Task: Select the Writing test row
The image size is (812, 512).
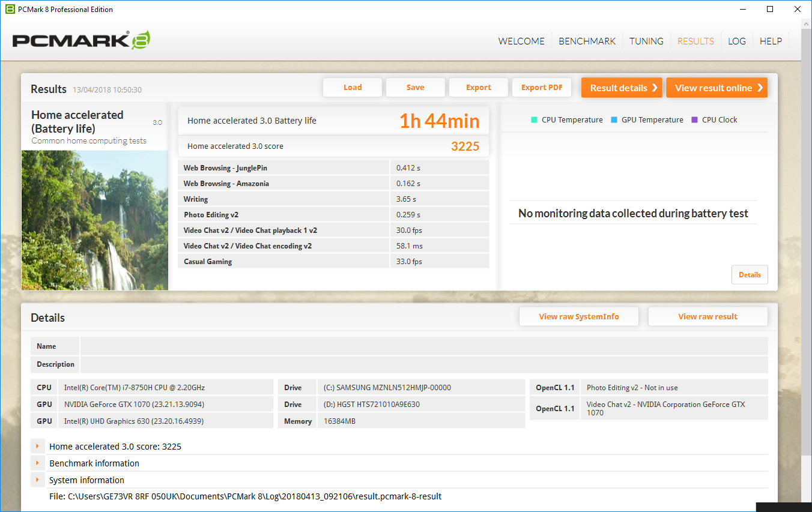Action: 334,199
